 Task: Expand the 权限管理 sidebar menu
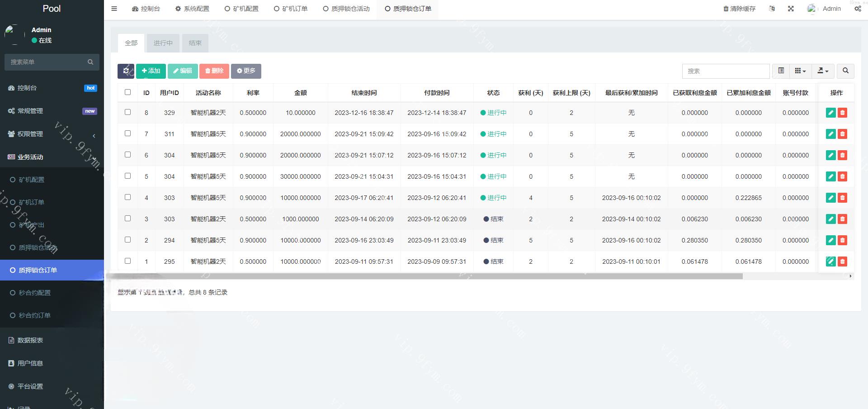tap(52, 134)
